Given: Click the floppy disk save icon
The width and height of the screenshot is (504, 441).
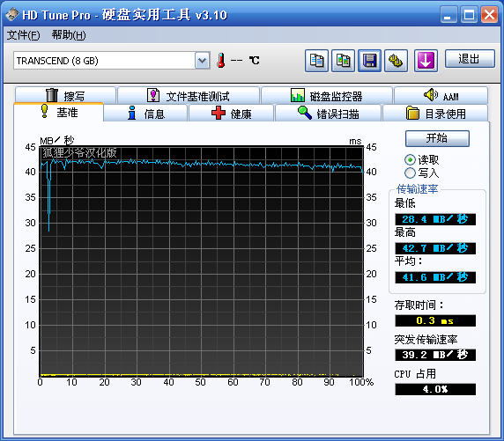Looking at the screenshot, I should coord(370,61).
